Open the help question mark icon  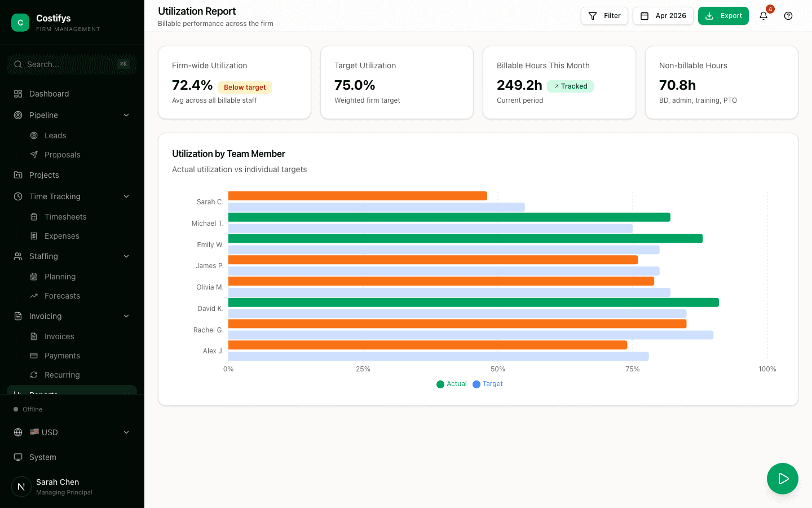pos(788,16)
